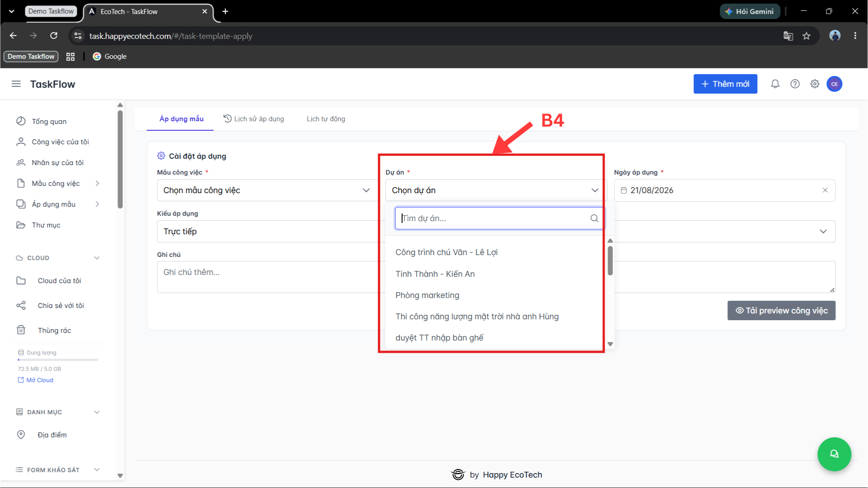
Task: Open Địa điểm in sidebar
Action: 52,435
